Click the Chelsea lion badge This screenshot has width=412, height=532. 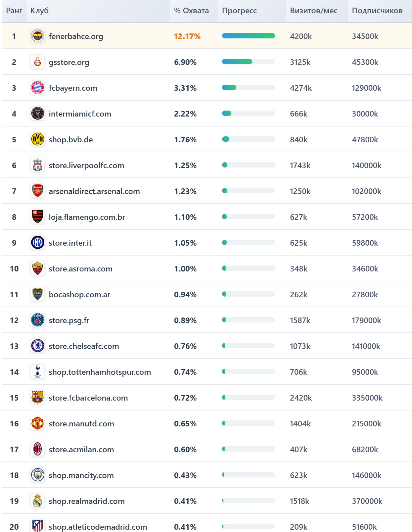coord(37,346)
